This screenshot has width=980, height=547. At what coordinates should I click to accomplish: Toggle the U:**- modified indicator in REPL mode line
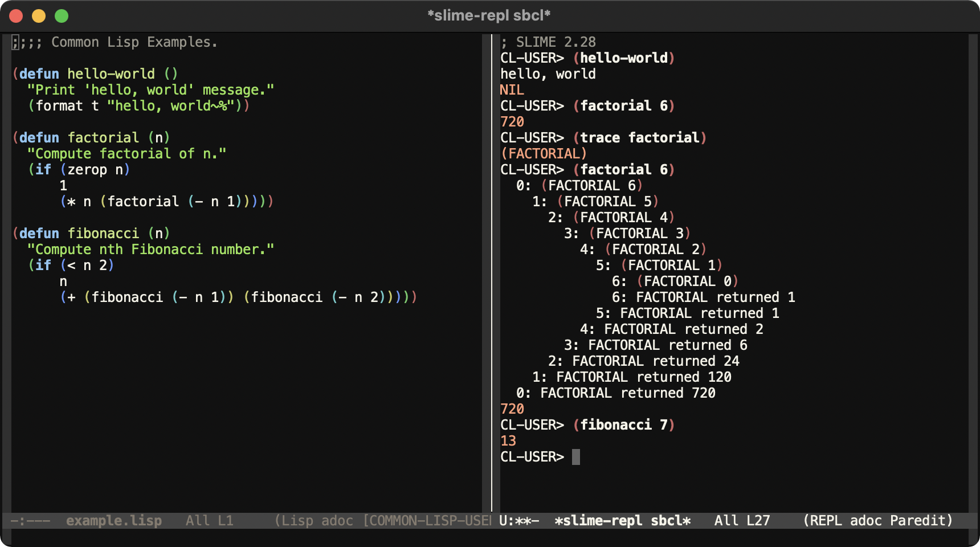pyautogui.click(x=518, y=521)
